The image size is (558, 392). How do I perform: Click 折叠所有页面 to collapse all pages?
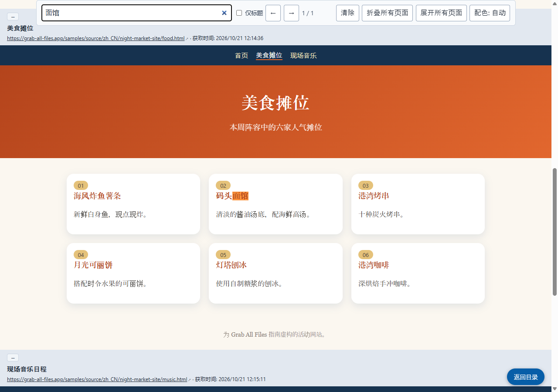click(387, 13)
